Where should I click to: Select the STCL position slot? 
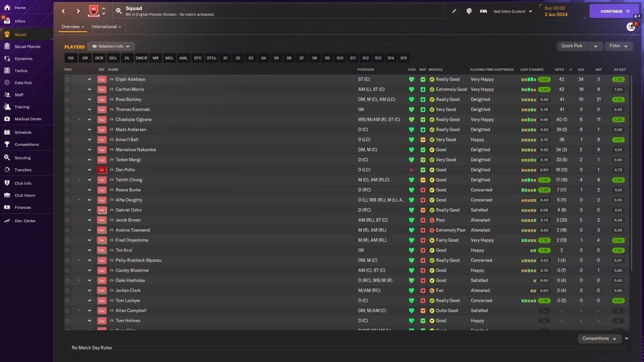tap(212, 58)
